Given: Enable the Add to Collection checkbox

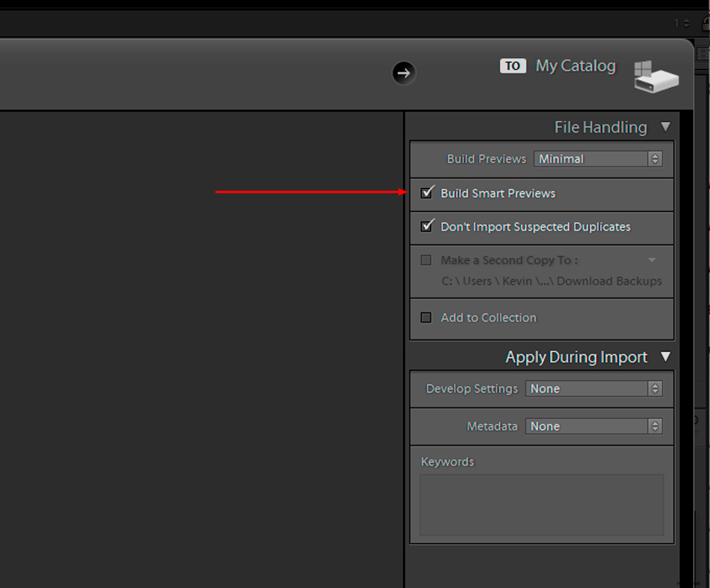Looking at the screenshot, I should (x=426, y=317).
